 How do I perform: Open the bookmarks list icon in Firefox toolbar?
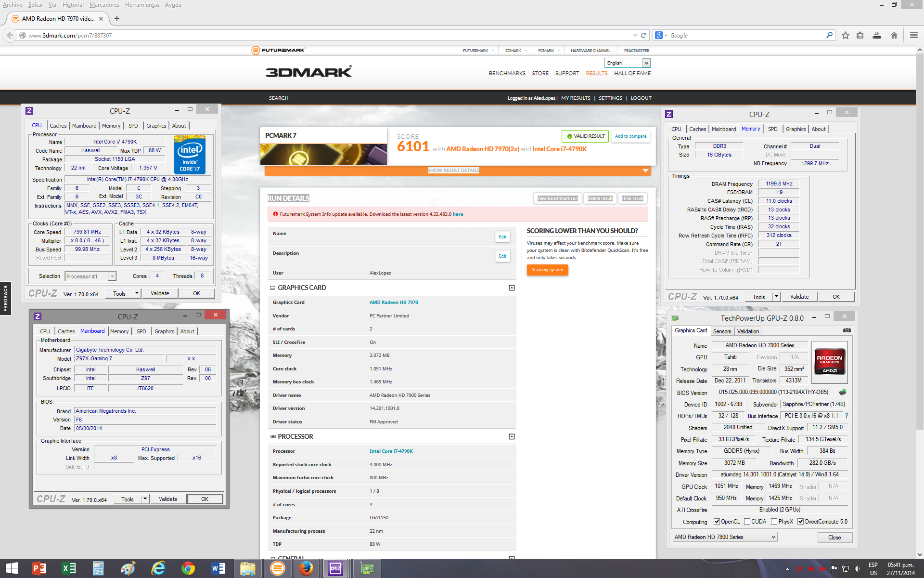[x=860, y=35]
